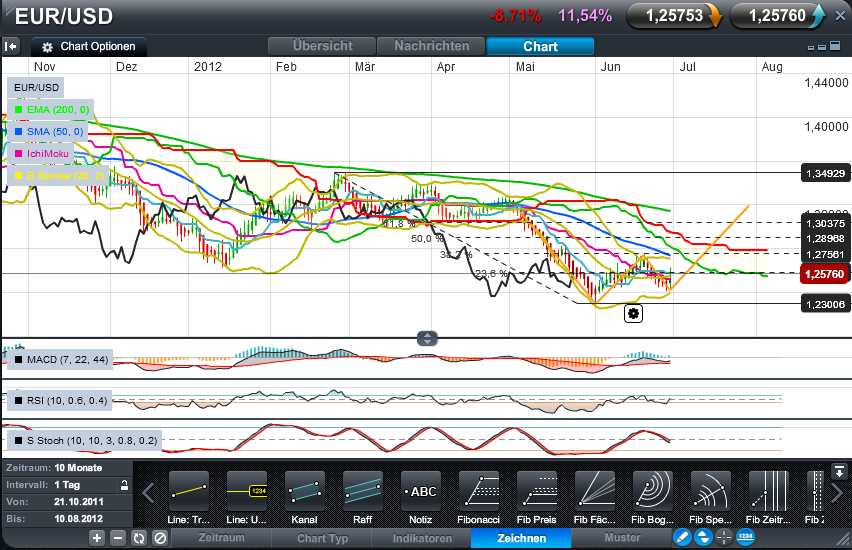Select the Fib Preis tool
This screenshot has height=550, width=852.
[537, 492]
